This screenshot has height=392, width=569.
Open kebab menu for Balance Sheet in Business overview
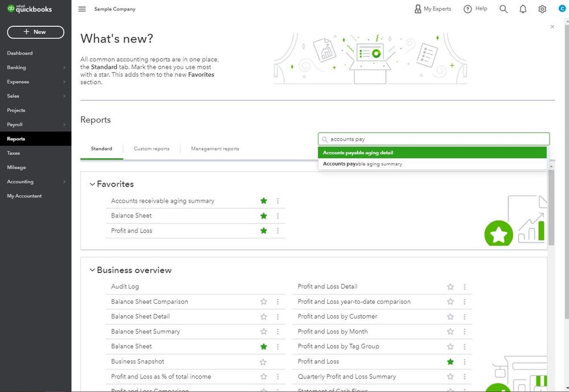coord(278,346)
